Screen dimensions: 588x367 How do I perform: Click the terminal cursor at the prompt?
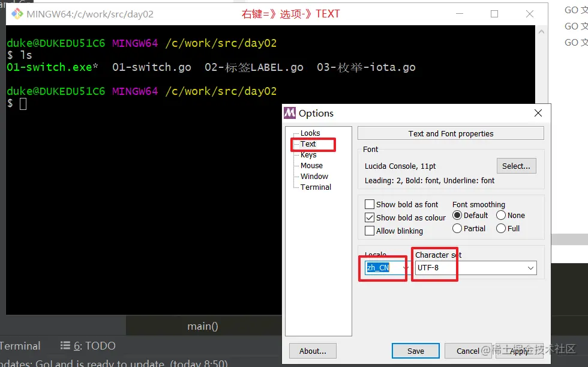pos(23,103)
